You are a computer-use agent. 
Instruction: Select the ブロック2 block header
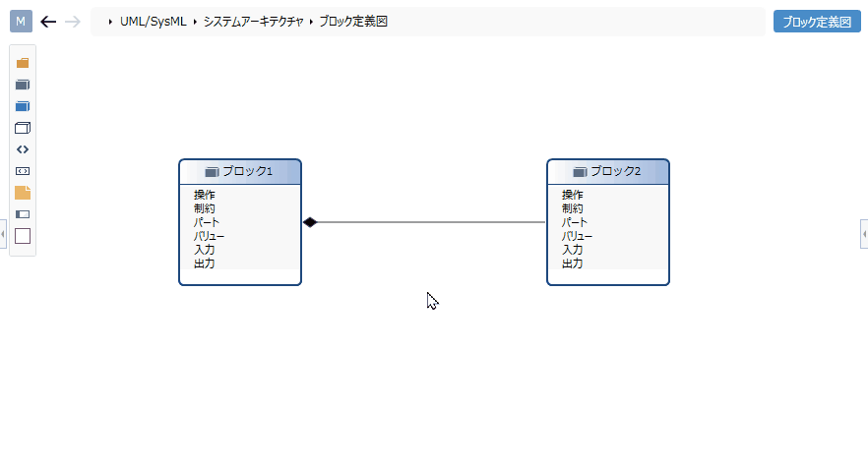pos(608,171)
